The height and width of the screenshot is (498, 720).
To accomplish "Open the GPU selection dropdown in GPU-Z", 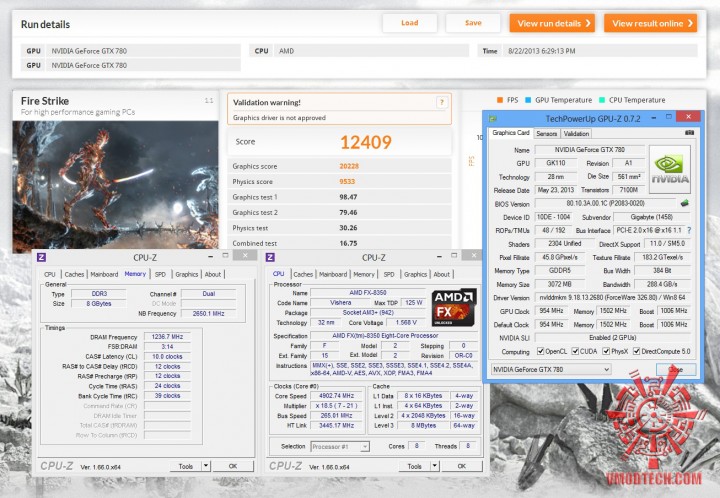I will pos(551,369).
